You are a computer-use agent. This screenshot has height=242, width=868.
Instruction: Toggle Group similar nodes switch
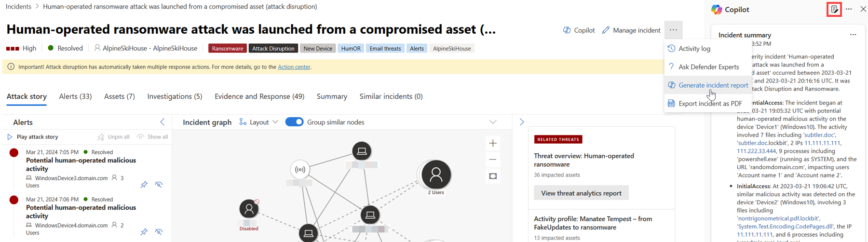(x=294, y=122)
